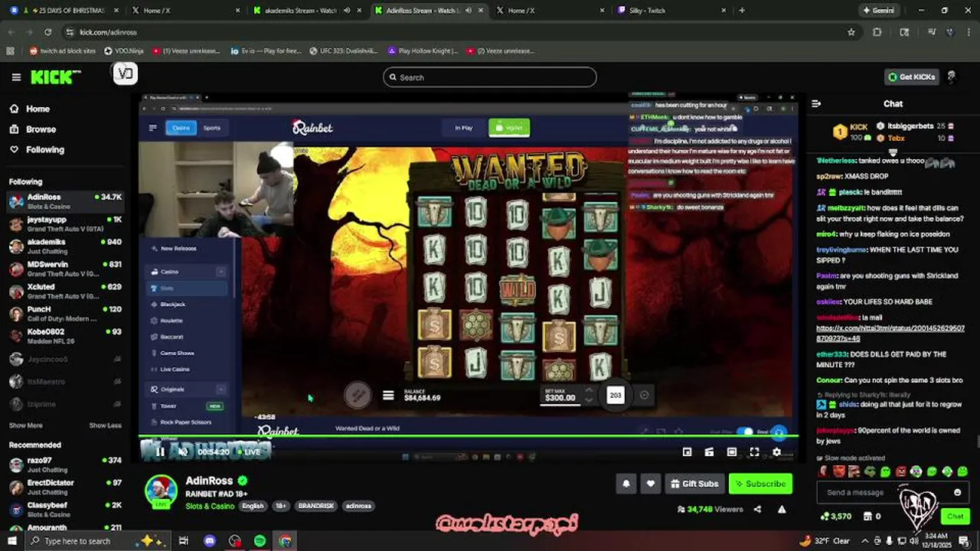Click the AdinRoss streamer avatar
The width and height of the screenshot is (980, 551).
tap(162, 492)
